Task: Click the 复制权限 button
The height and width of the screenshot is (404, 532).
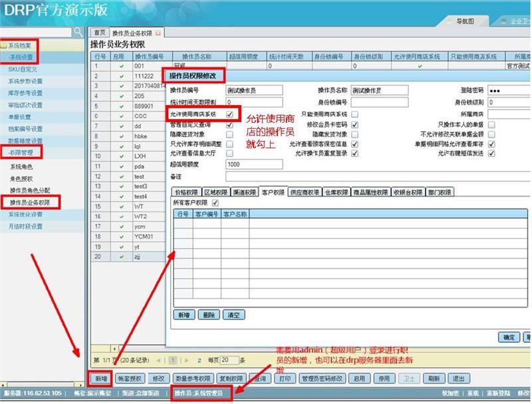Action: click(x=231, y=379)
